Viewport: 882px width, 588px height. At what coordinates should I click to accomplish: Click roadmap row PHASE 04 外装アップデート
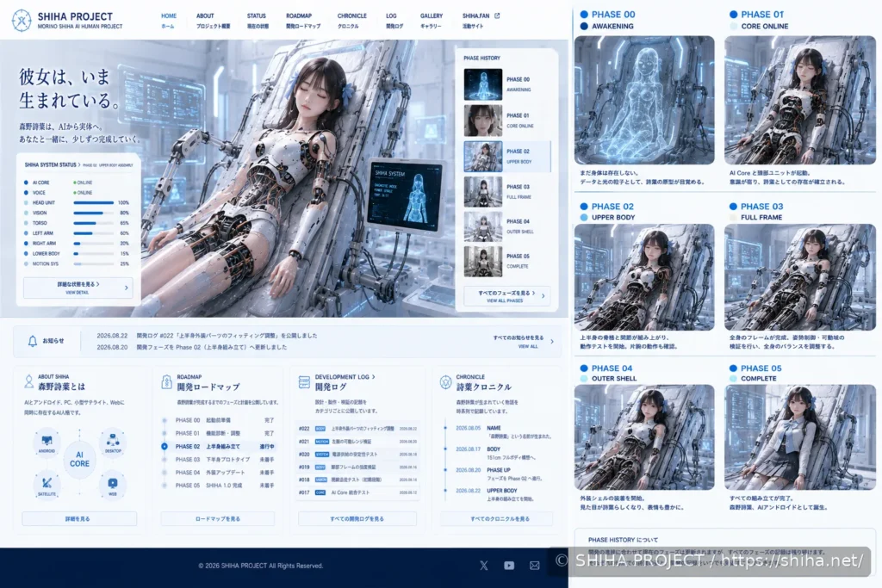[224, 473]
